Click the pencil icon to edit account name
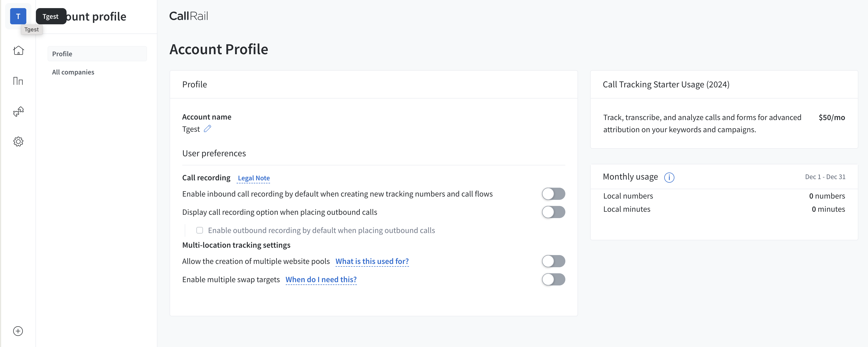Screen dimensions: 868x347 point(208,128)
